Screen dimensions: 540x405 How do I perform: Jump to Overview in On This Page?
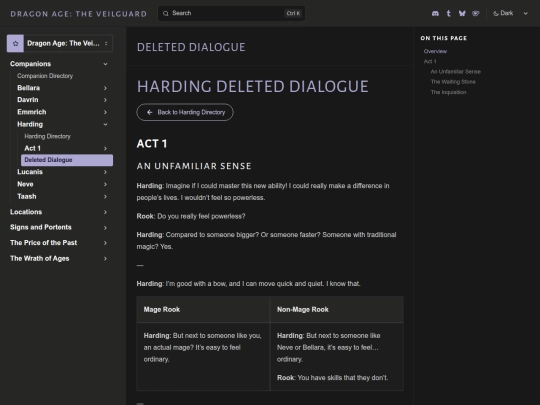click(x=435, y=51)
